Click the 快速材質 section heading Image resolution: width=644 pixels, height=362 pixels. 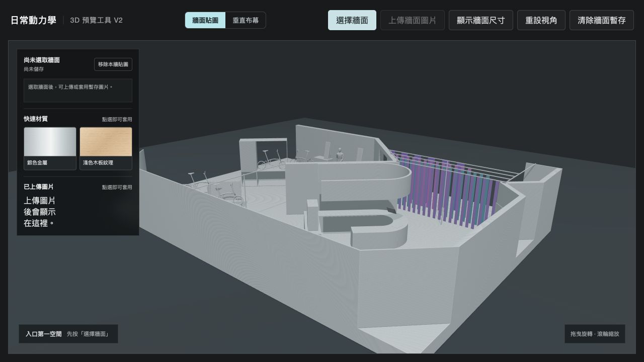click(x=36, y=119)
